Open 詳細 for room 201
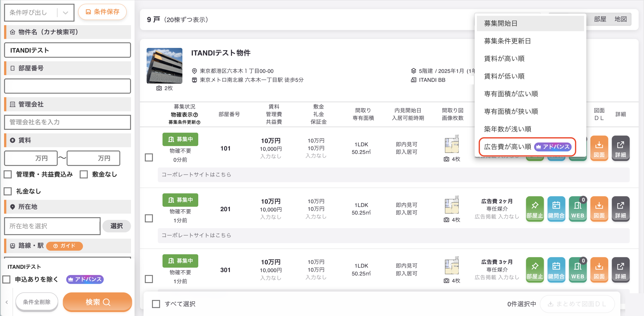 pos(620,209)
